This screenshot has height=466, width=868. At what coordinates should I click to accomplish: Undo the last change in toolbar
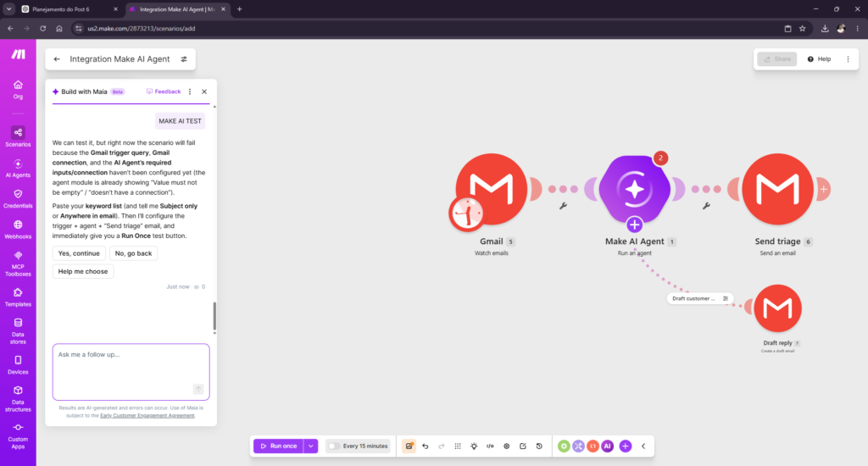426,446
